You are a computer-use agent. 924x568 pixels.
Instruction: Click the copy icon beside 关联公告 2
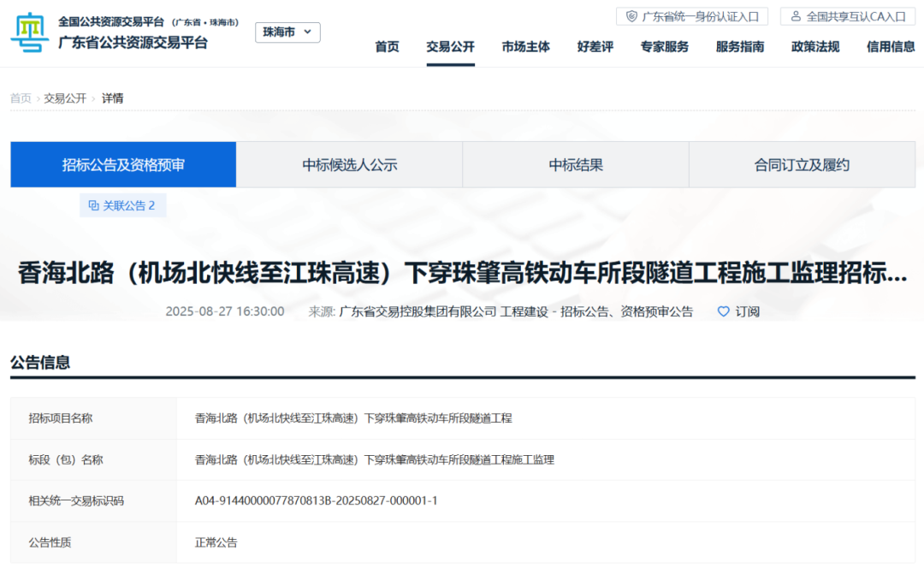93,205
